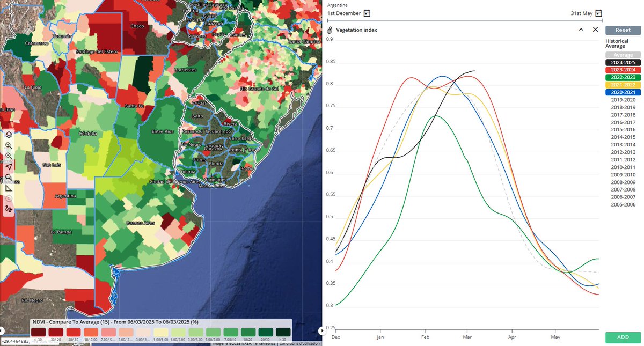Click the Corrientes province label

click(x=186, y=70)
